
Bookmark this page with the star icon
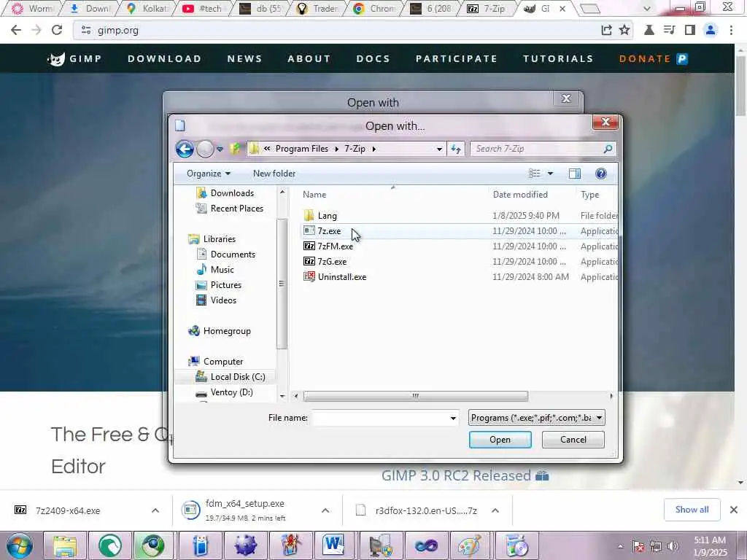(x=624, y=30)
